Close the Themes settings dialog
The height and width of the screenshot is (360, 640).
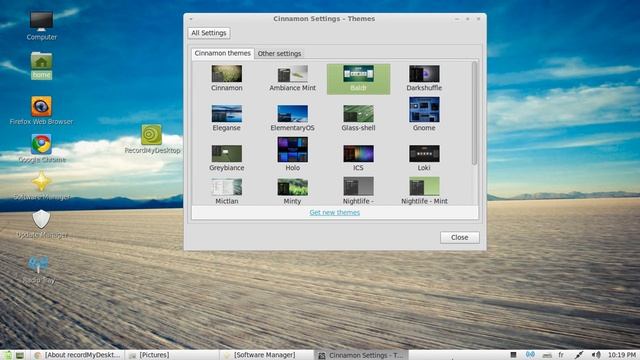coord(460,238)
